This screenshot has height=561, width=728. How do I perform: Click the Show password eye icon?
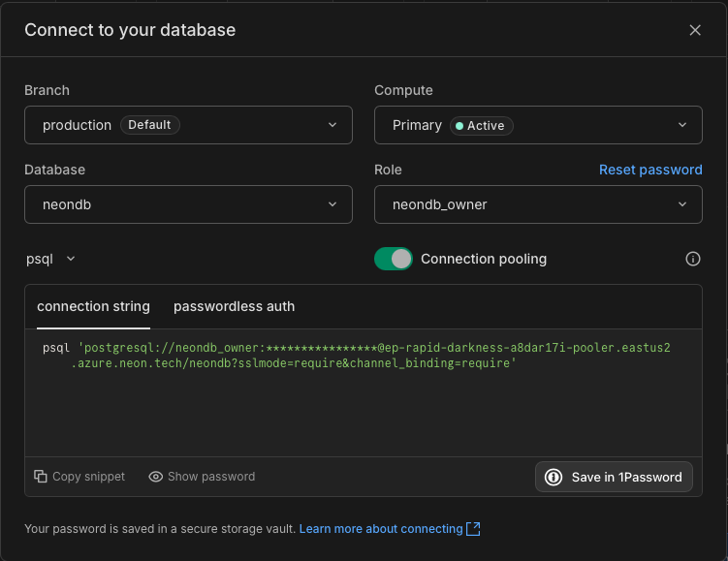click(x=155, y=477)
